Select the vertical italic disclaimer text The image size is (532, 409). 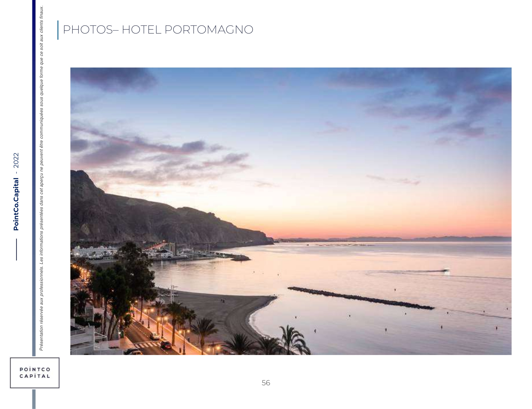point(41,178)
